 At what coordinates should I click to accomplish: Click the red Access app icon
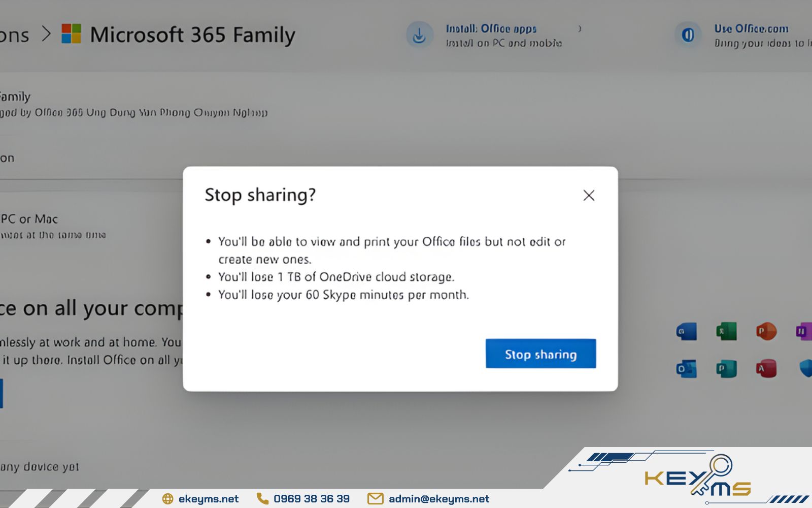point(766,369)
